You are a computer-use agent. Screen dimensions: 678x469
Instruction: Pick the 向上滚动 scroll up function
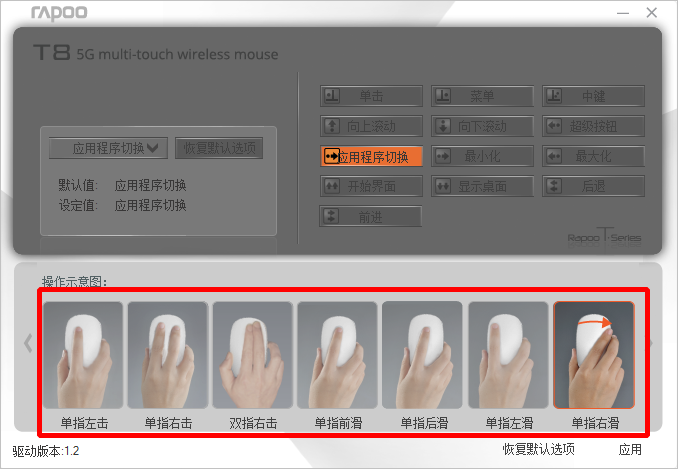(x=371, y=126)
